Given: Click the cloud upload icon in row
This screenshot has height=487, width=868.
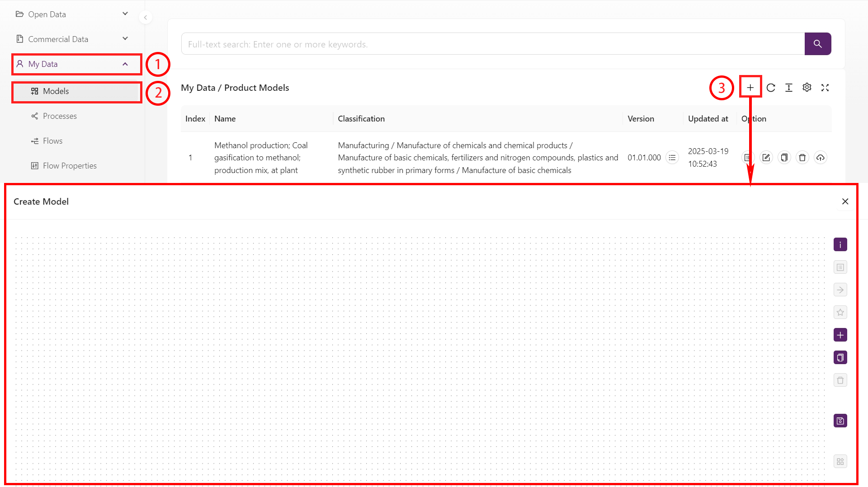Looking at the screenshot, I should [821, 158].
